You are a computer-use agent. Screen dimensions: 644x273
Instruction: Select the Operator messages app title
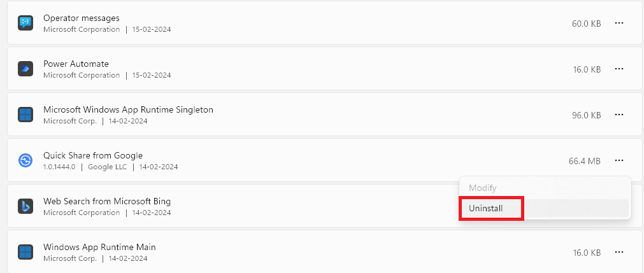coord(81,18)
